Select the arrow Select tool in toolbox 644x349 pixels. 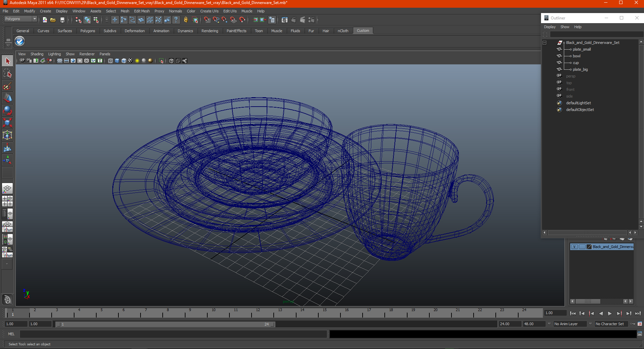7,61
